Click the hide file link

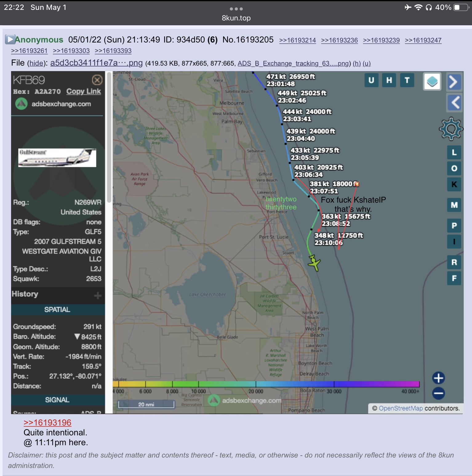tap(37, 63)
